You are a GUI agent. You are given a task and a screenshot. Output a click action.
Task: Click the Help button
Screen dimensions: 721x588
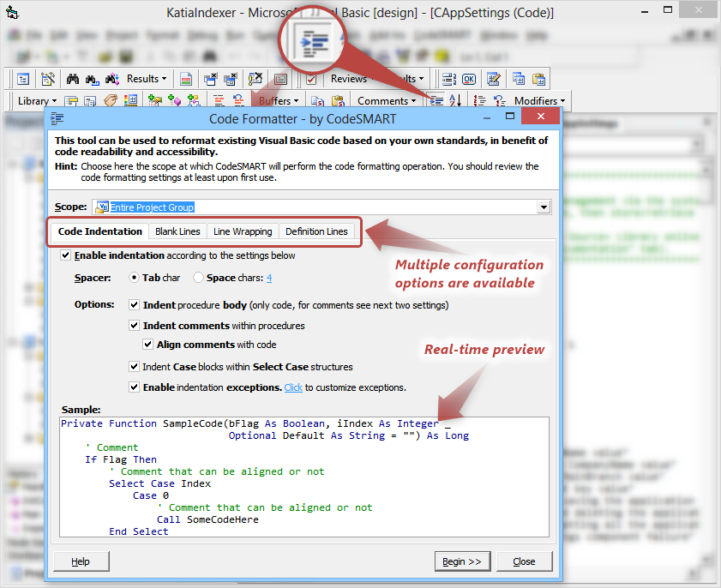click(x=81, y=561)
